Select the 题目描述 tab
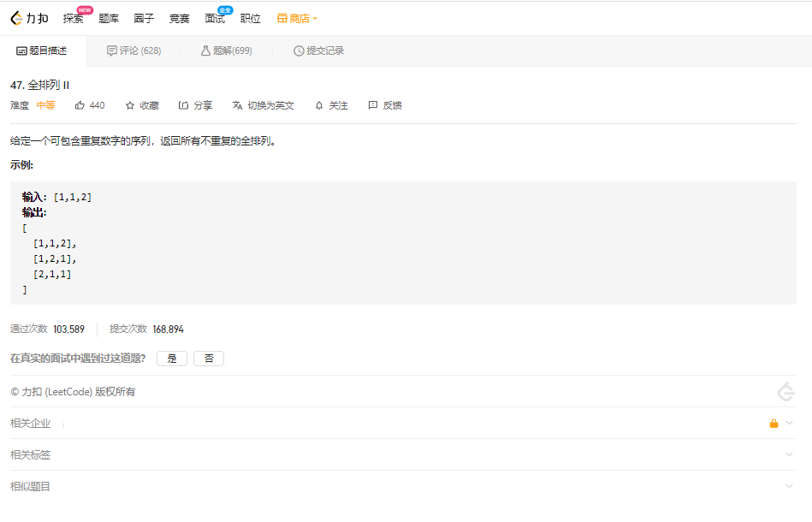The width and height of the screenshot is (812, 522). tap(42, 50)
